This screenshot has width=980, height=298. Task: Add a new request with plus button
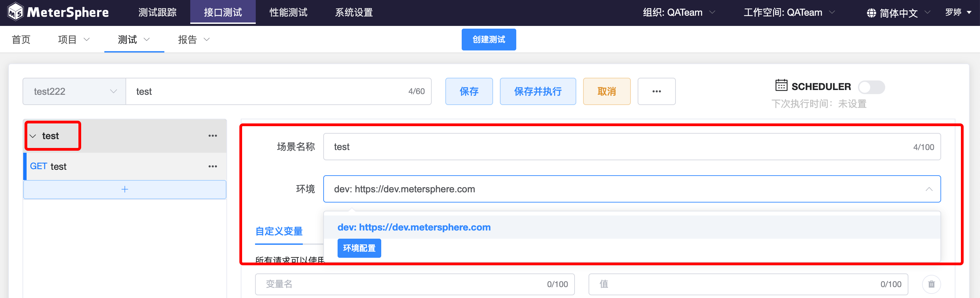click(x=125, y=189)
